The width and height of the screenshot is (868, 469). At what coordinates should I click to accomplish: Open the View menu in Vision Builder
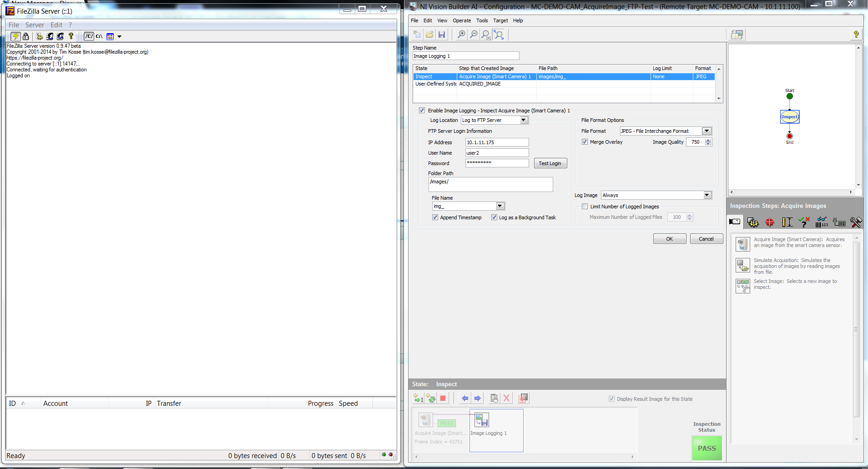(442, 20)
